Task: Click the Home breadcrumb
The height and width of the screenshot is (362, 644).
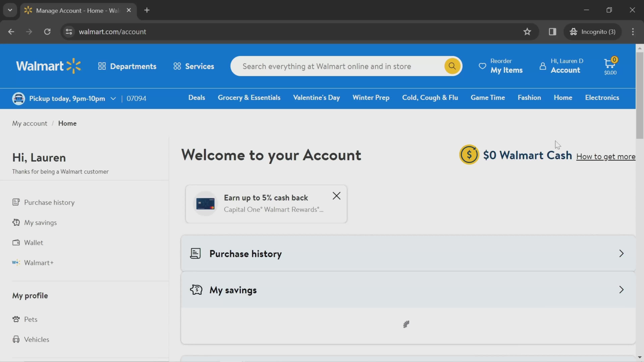Action: pos(67,123)
